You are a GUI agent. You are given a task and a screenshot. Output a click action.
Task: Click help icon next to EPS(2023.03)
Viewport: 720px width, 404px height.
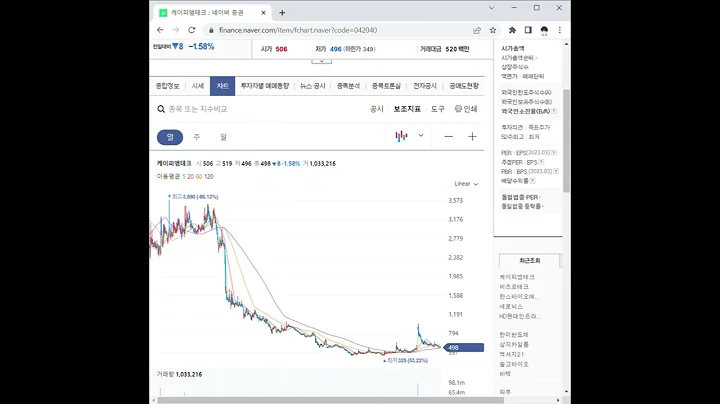(x=554, y=152)
